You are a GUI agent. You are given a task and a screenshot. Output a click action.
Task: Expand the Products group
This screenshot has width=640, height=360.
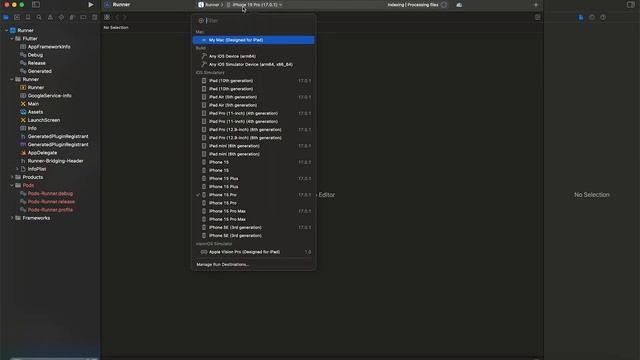pos(12,177)
